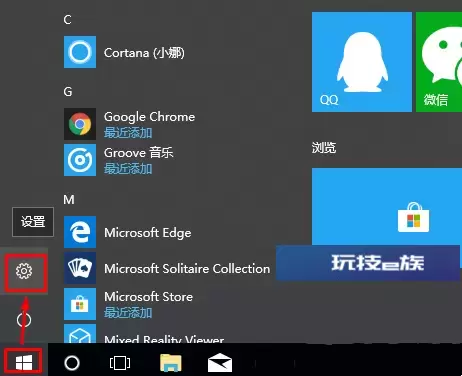Open the Mail app on the taskbar
This screenshot has width=462, height=376.
click(x=220, y=363)
